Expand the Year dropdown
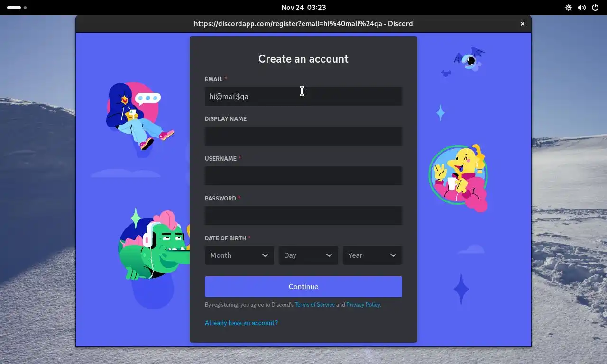 point(372,255)
